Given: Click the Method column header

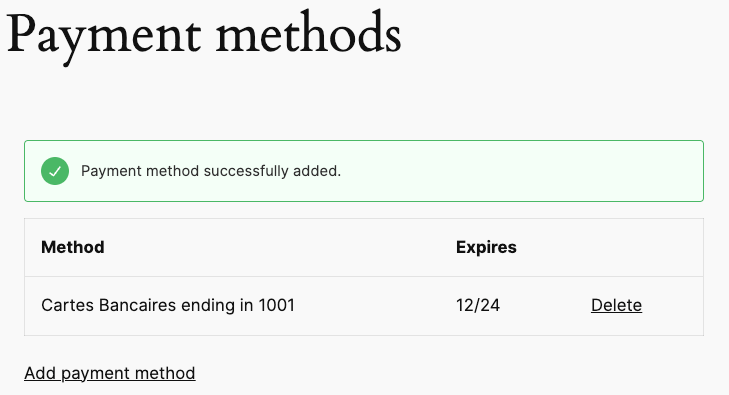Looking at the screenshot, I should point(73,247).
